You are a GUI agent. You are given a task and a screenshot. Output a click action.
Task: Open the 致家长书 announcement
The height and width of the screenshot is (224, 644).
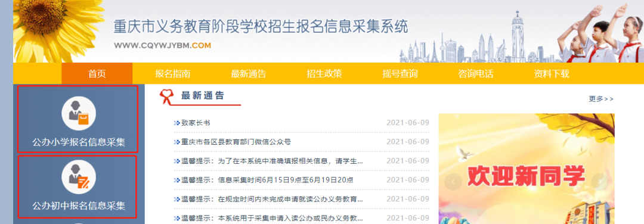coord(196,123)
